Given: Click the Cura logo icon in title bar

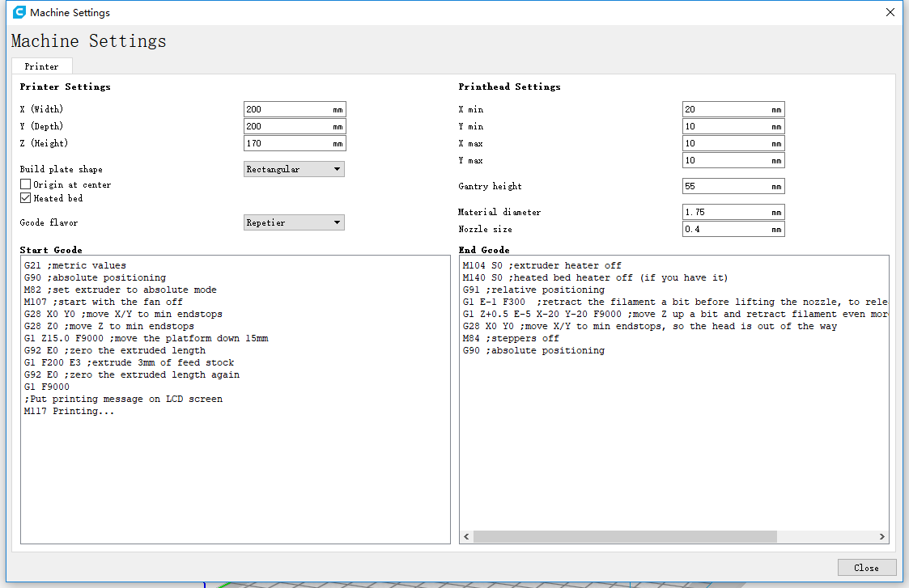Looking at the screenshot, I should (x=19, y=12).
